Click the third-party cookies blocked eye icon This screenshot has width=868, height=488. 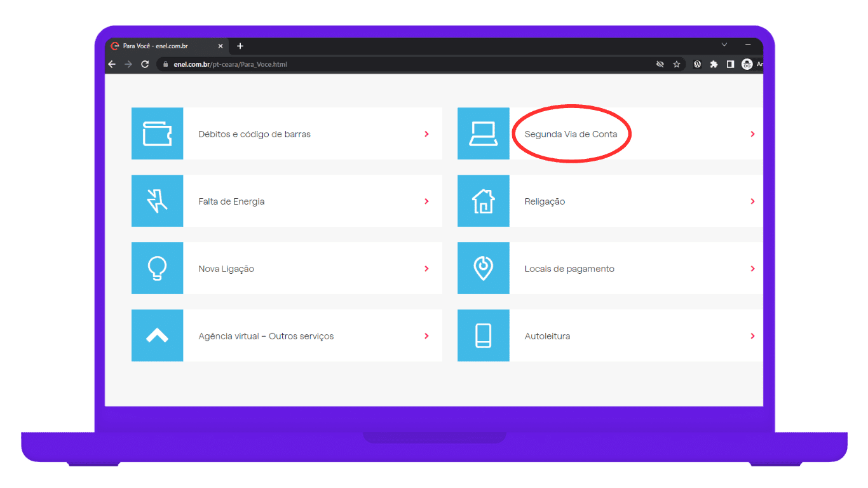[x=660, y=64]
